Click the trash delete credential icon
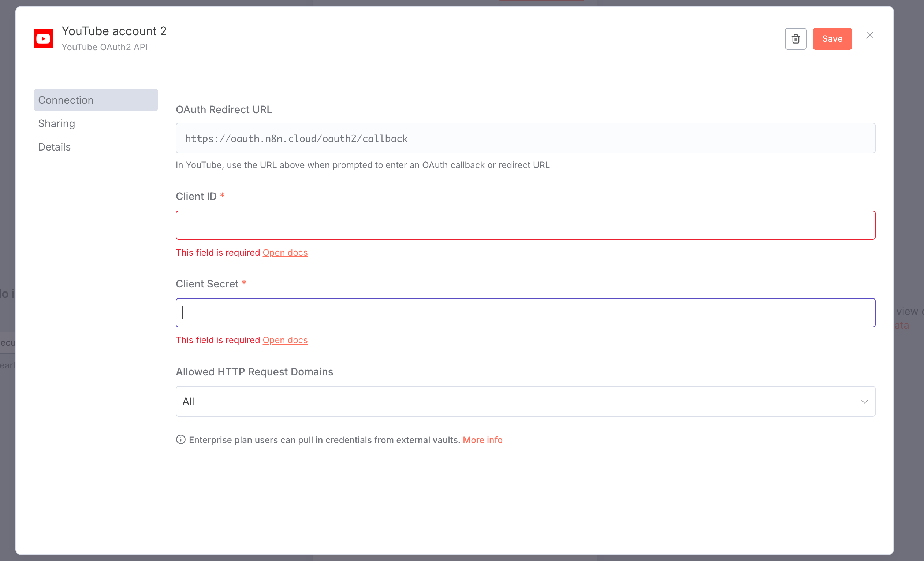This screenshot has height=561, width=924. click(x=796, y=38)
